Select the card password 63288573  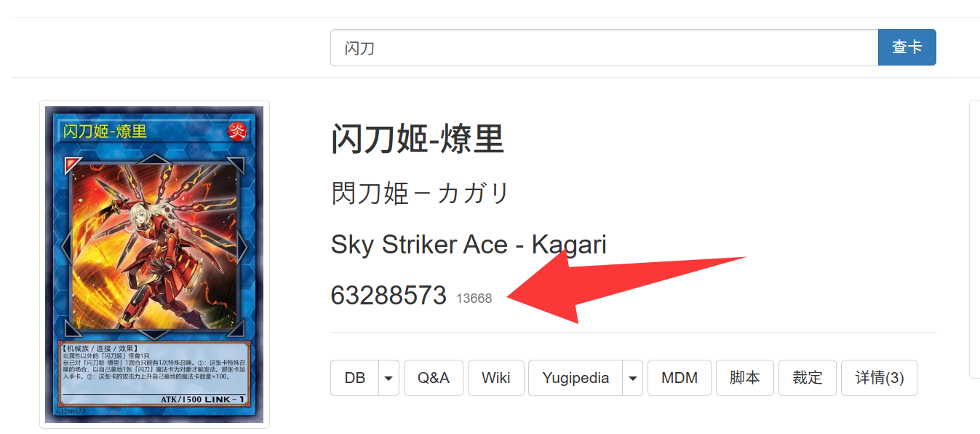389,295
